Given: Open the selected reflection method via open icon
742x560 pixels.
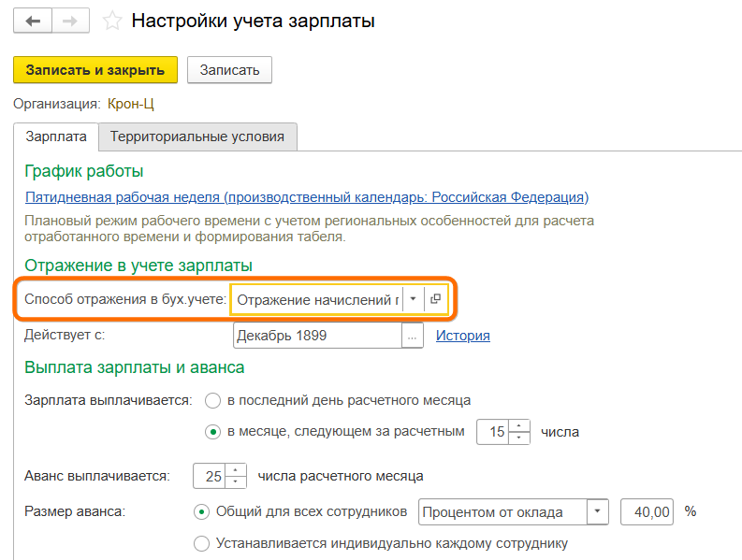Looking at the screenshot, I should pos(436,299).
